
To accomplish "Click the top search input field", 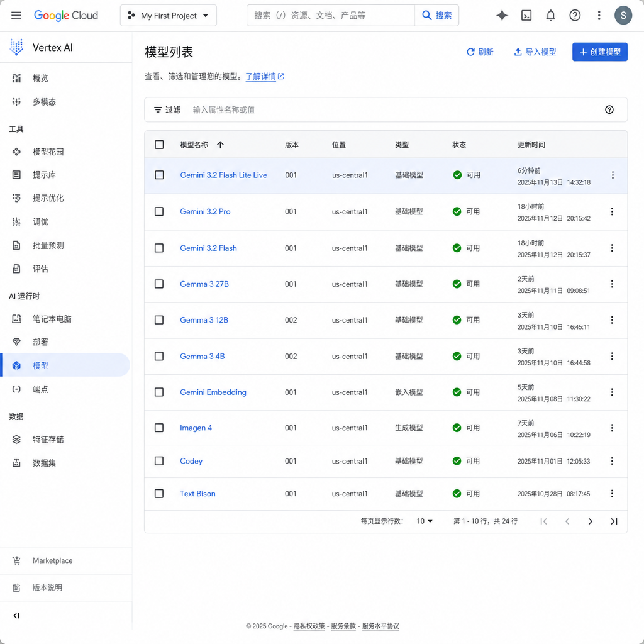I will coord(331,16).
